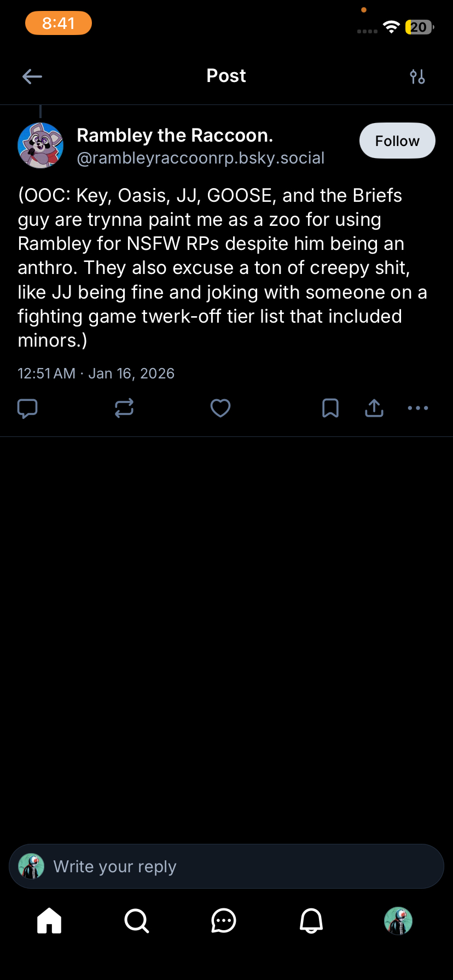Viewport: 453px width, 980px height.
Task: Open the @rambleyraccoonrp.bsky.social handle link
Action: pyautogui.click(x=201, y=158)
